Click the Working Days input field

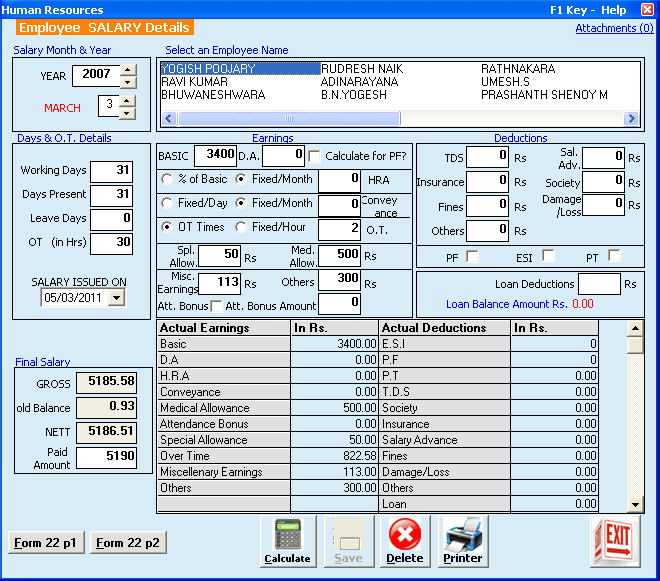[112, 172]
